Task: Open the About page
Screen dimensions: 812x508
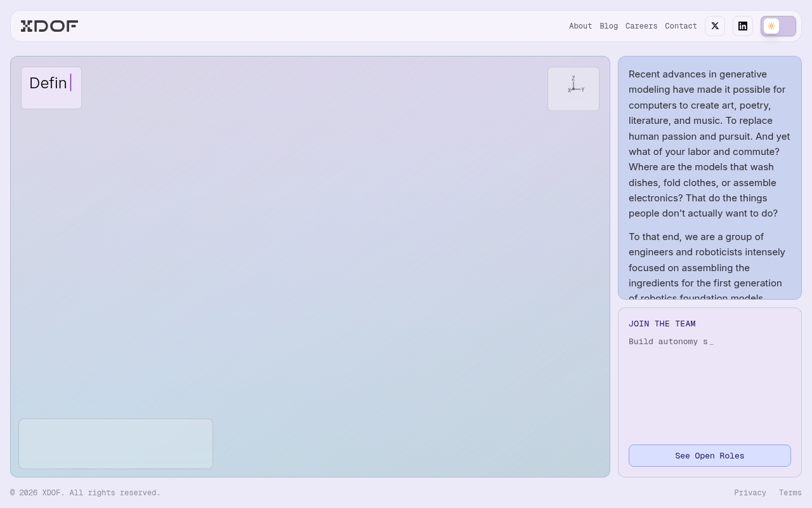Action: point(580,26)
